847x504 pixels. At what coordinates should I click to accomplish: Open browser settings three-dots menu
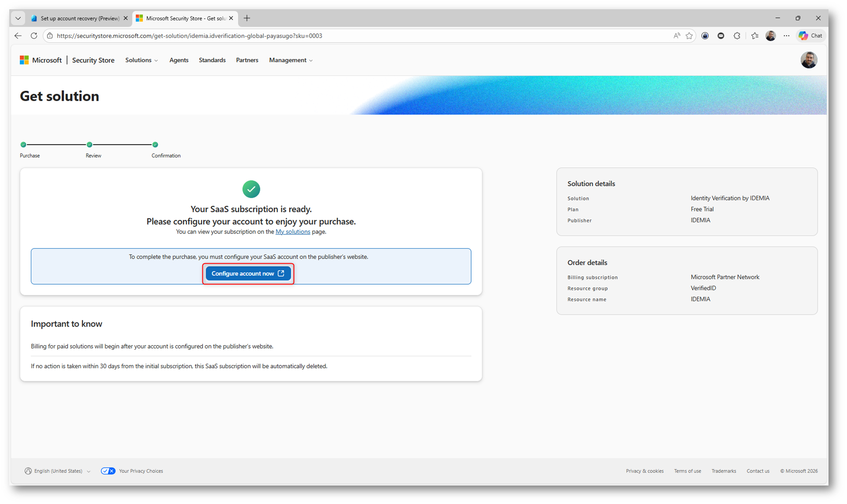pos(787,36)
